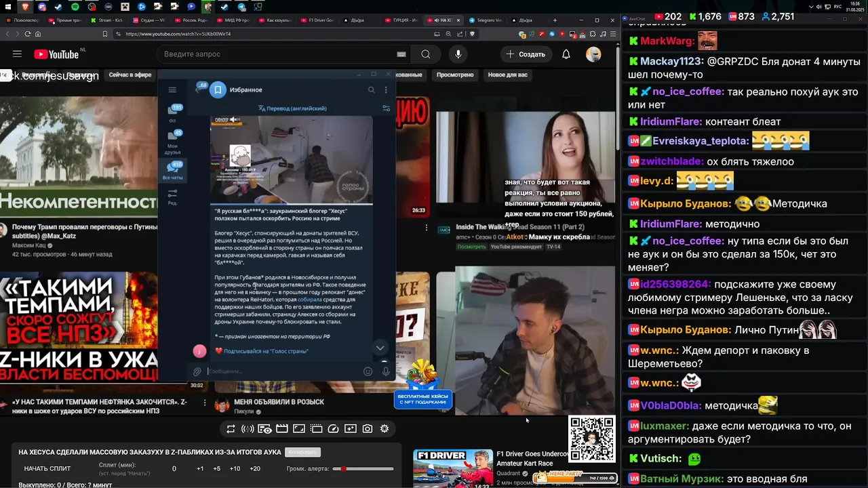Open the 'F1 DRIVER' kart race thumbnail
This screenshot has height=488, width=868.
point(453,468)
